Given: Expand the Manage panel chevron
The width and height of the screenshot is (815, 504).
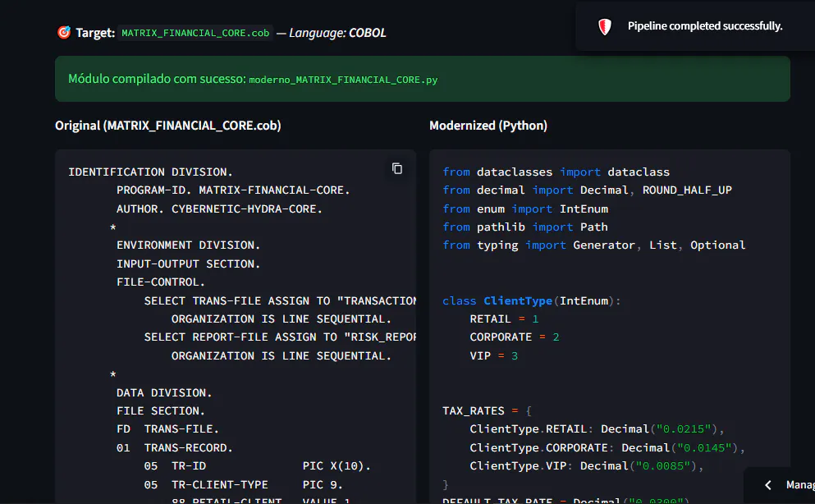Looking at the screenshot, I should (767, 485).
